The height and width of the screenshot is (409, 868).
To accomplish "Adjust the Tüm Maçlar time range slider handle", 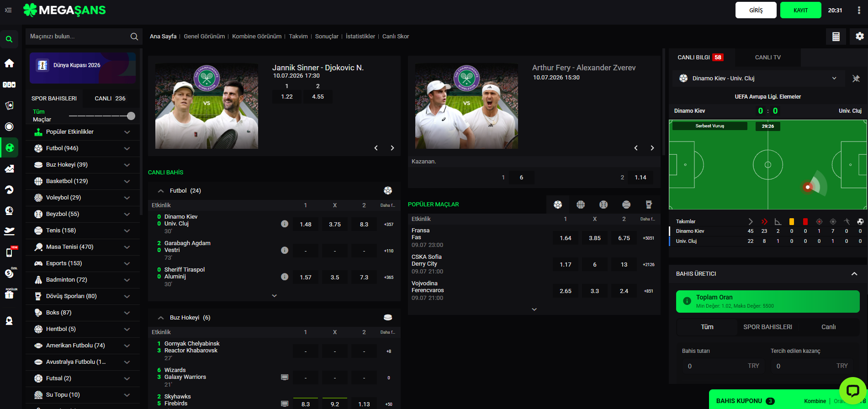I will pos(131,116).
